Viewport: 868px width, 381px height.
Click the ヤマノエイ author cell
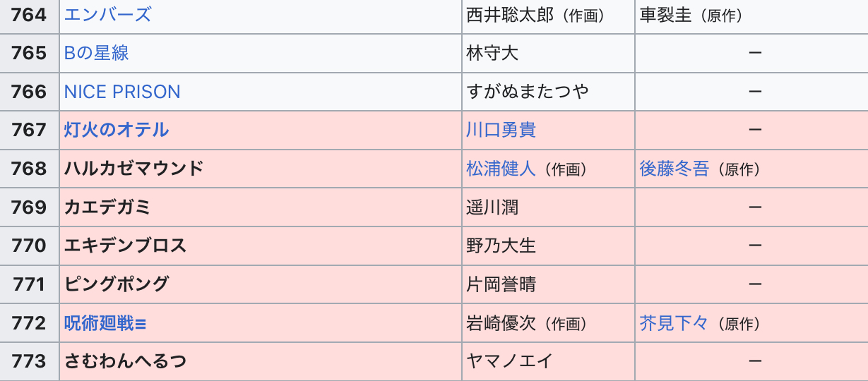pyautogui.click(x=509, y=361)
